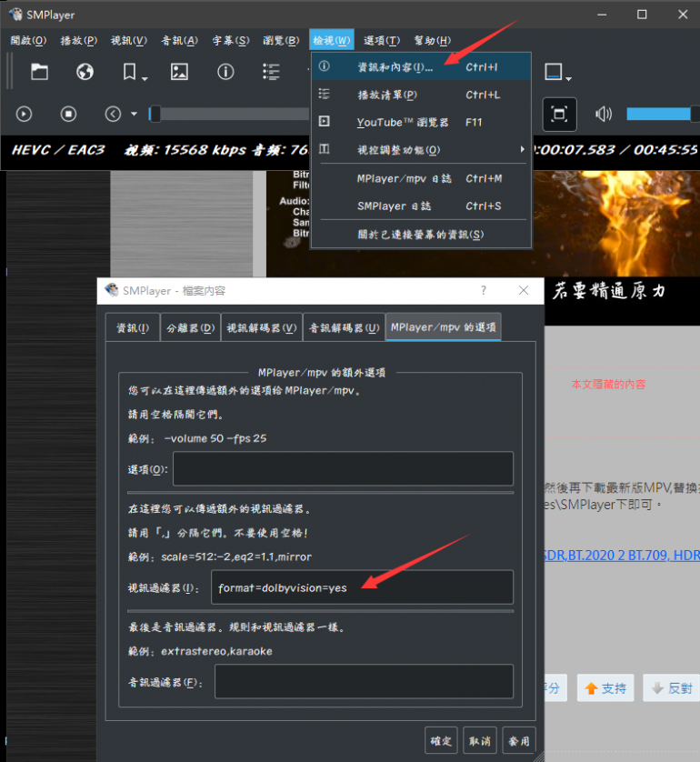Click the 取消 button
This screenshot has width=700, height=762.
[x=480, y=740]
